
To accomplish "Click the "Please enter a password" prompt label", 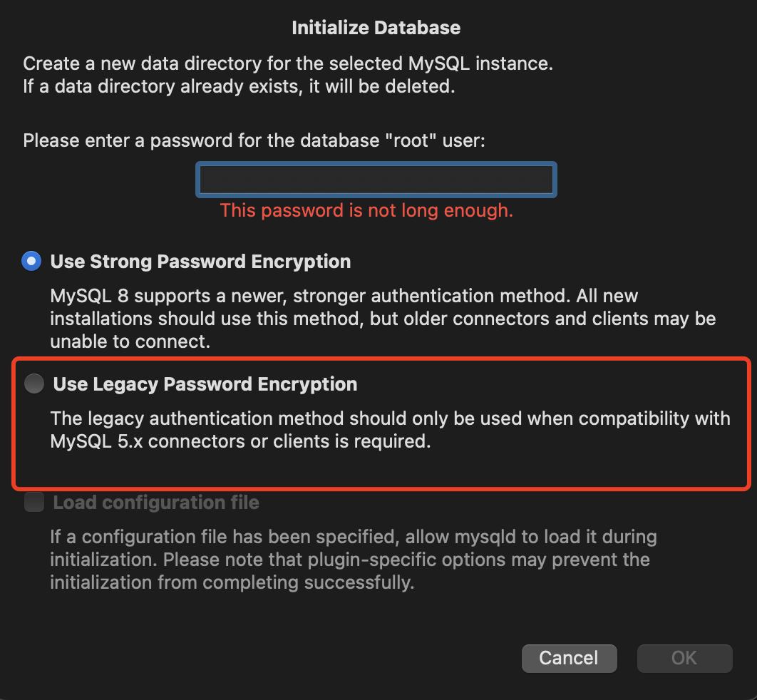I will pyautogui.click(x=254, y=140).
